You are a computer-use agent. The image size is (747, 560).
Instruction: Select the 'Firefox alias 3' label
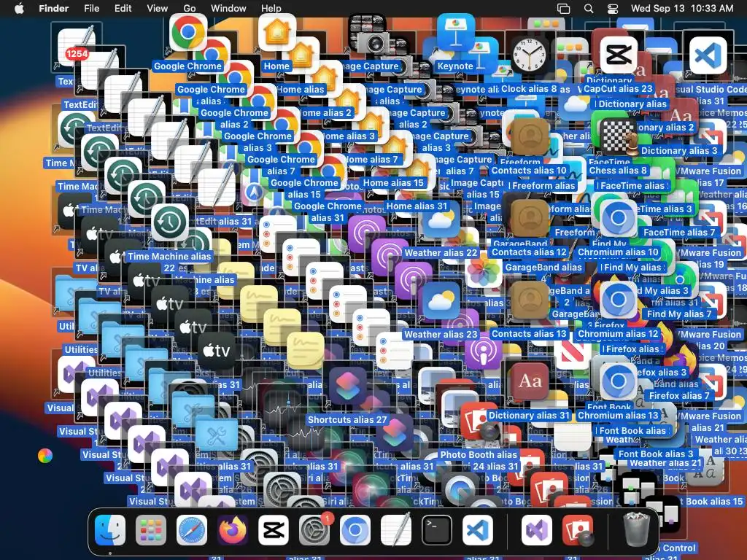tap(662, 373)
